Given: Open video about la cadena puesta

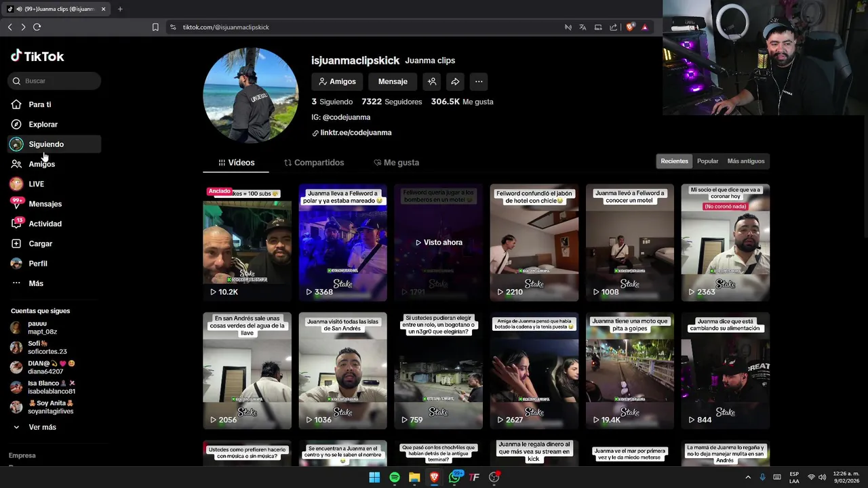Looking at the screenshot, I should click(534, 371).
